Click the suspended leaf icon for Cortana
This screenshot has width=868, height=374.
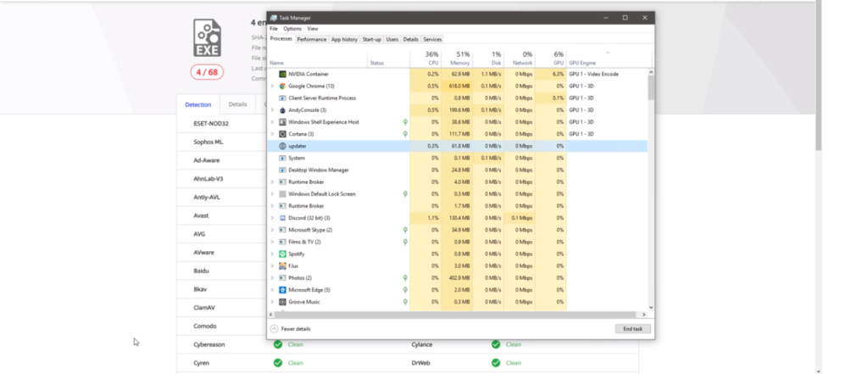(405, 134)
